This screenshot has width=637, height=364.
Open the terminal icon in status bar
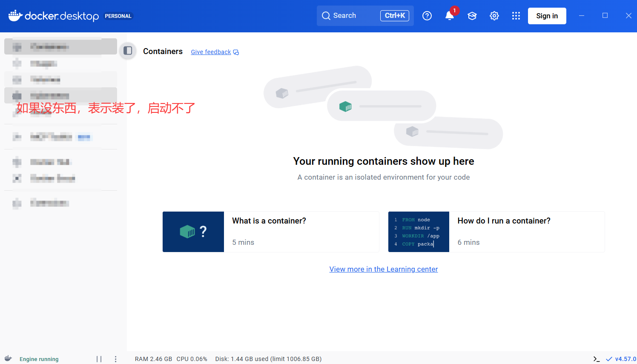click(597, 359)
